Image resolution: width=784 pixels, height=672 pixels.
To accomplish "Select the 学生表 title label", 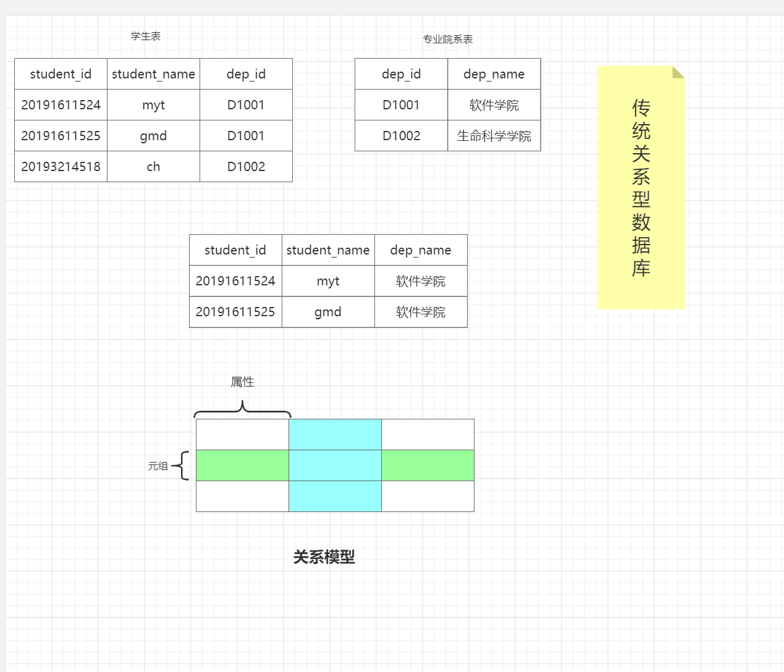I will click(x=144, y=36).
